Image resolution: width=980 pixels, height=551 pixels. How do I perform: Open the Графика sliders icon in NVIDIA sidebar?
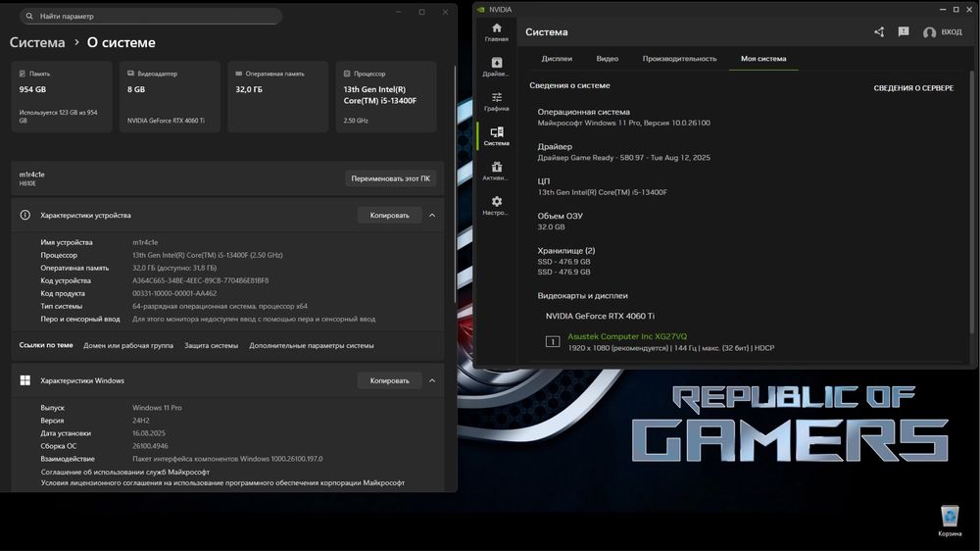(496, 97)
